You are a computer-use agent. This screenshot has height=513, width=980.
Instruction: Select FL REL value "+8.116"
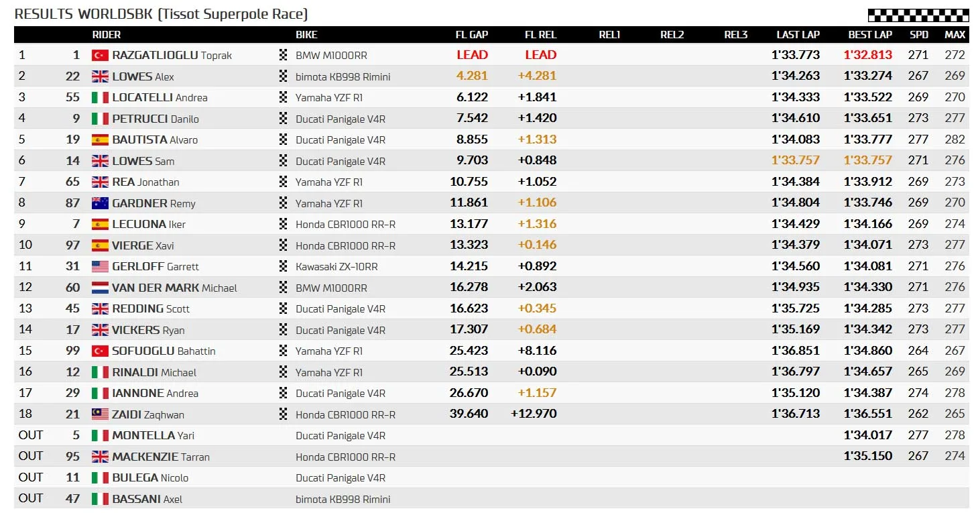(537, 351)
